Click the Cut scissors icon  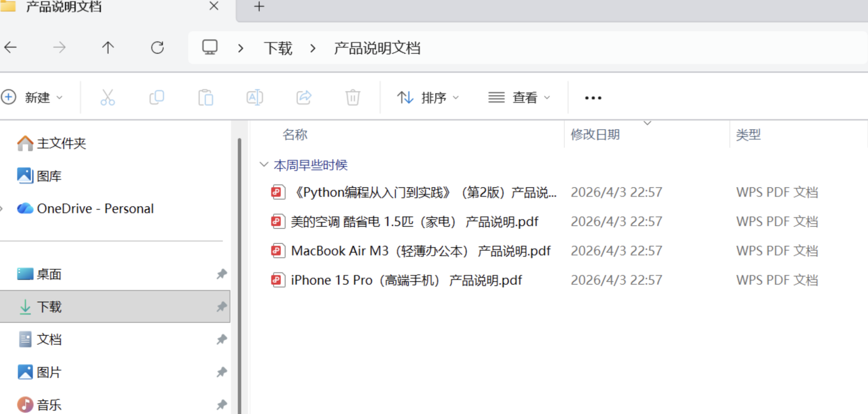[x=107, y=97]
